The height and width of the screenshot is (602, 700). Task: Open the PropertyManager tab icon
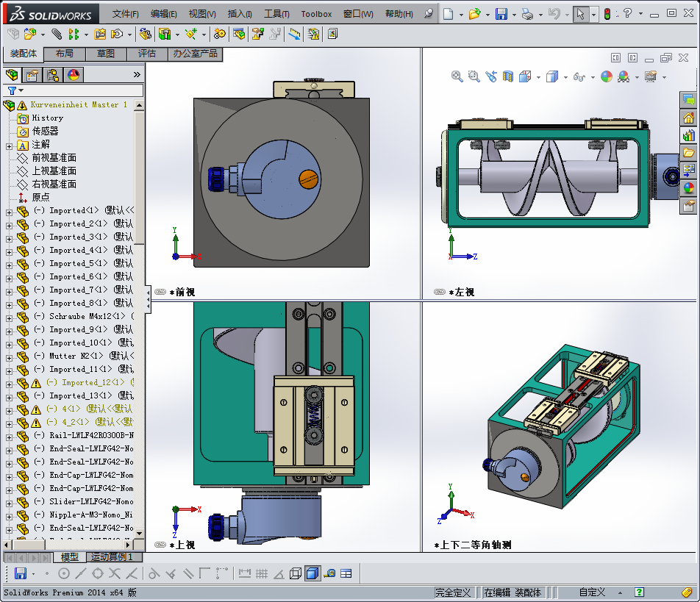pyautogui.click(x=32, y=74)
